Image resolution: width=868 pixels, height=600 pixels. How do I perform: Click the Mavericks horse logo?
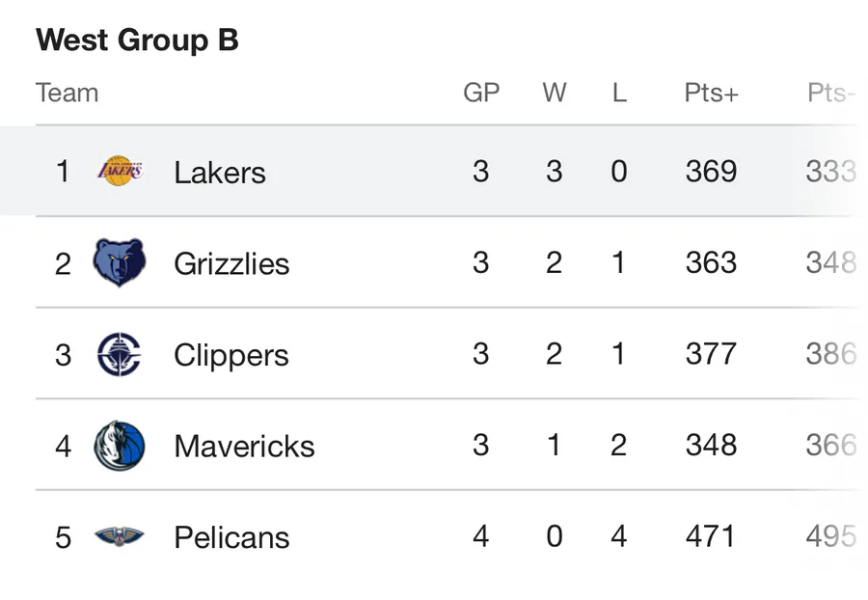point(120,446)
